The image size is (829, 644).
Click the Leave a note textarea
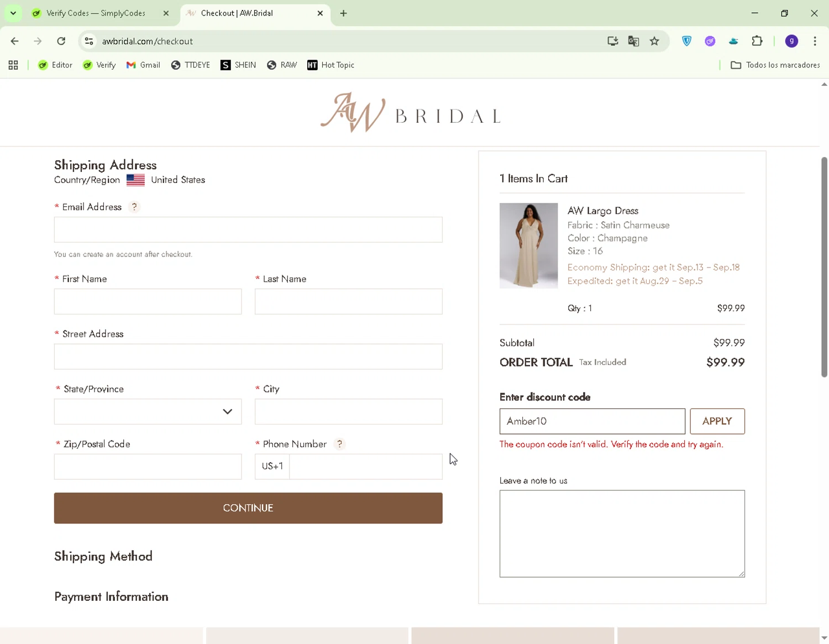pyautogui.click(x=622, y=533)
